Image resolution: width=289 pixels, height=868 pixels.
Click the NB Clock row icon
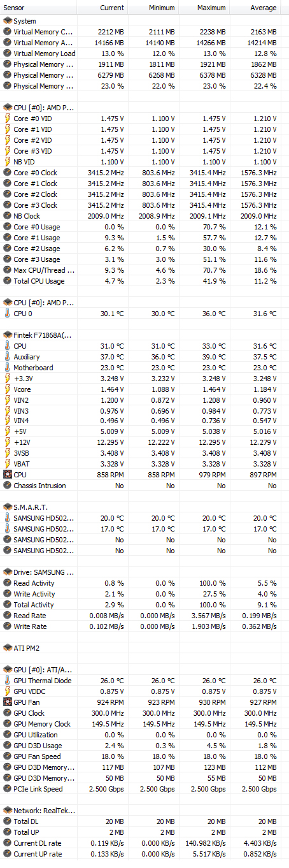pyautogui.click(x=8, y=216)
